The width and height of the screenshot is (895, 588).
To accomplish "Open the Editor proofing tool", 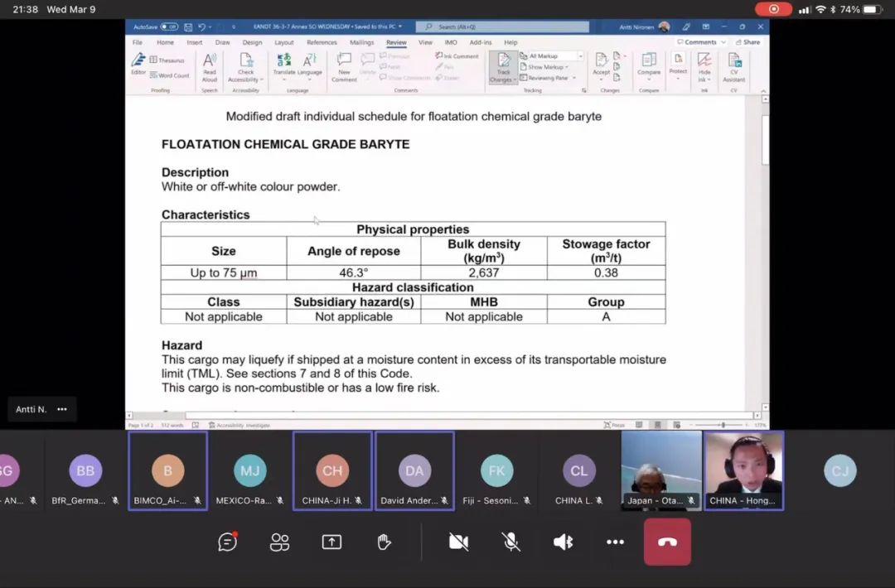I will [138, 63].
